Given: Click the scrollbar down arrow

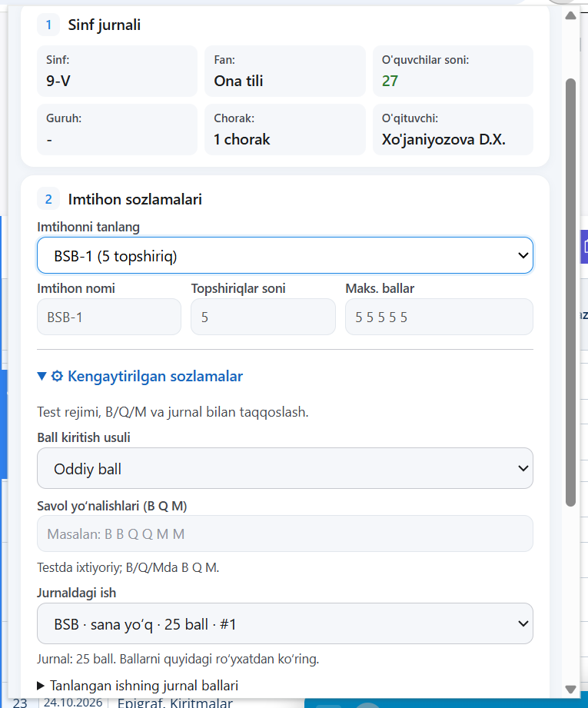Looking at the screenshot, I should 570,690.
